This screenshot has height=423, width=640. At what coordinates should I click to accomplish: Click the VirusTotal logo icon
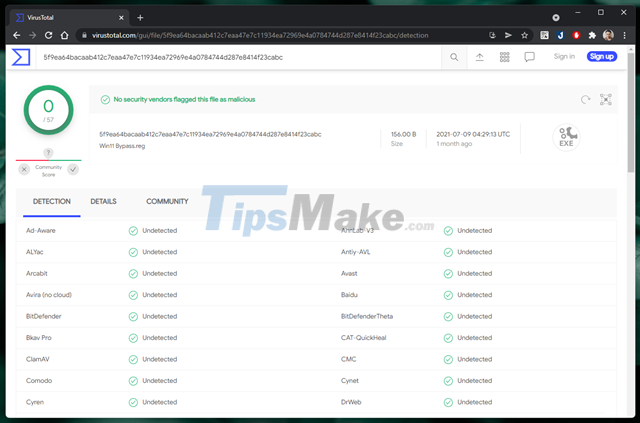(20, 57)
